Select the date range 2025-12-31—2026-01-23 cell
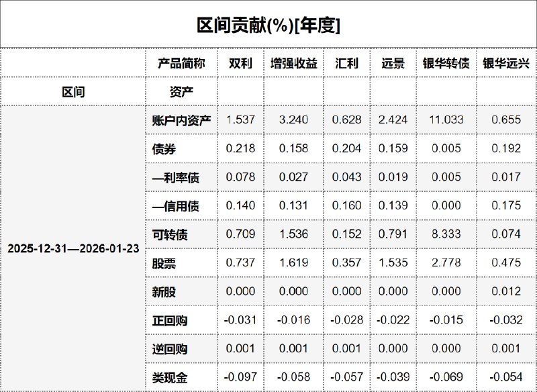537x392 pixels. click(x=73, y=248)
